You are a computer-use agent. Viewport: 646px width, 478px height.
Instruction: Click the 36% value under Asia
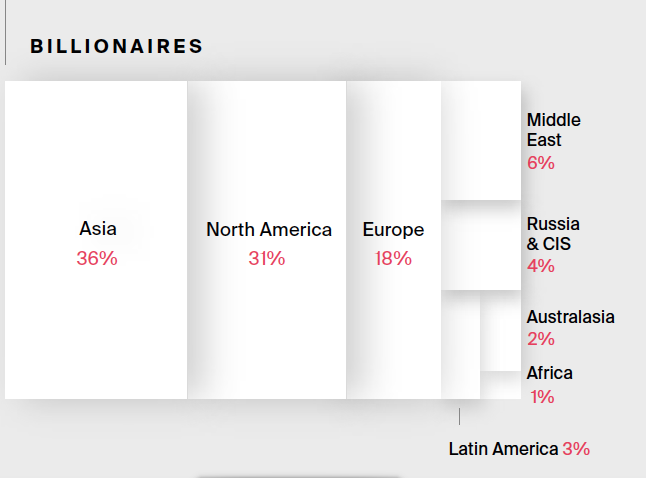(x=97, y=258)
